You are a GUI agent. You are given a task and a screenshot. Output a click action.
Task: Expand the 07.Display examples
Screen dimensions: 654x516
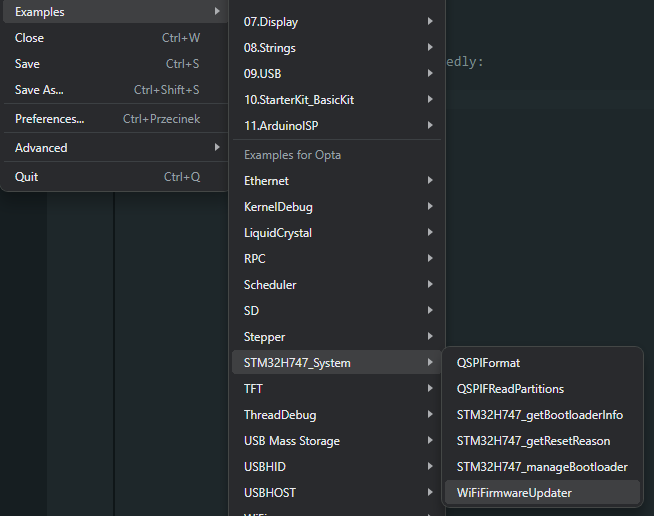click(x=337, y=22)
